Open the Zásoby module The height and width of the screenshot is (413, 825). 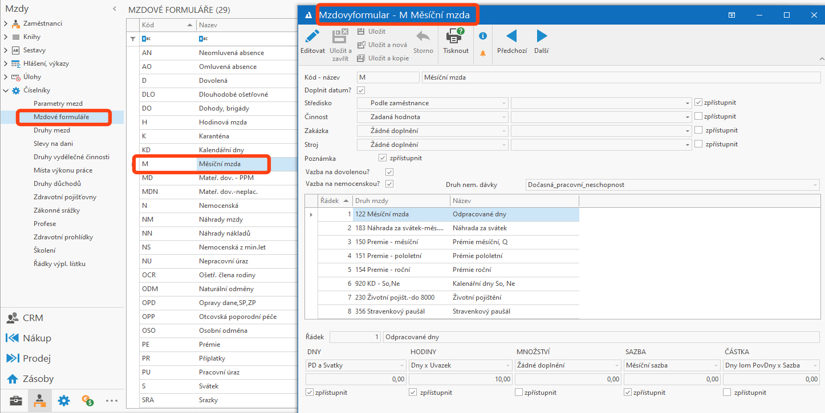(30, 378)
